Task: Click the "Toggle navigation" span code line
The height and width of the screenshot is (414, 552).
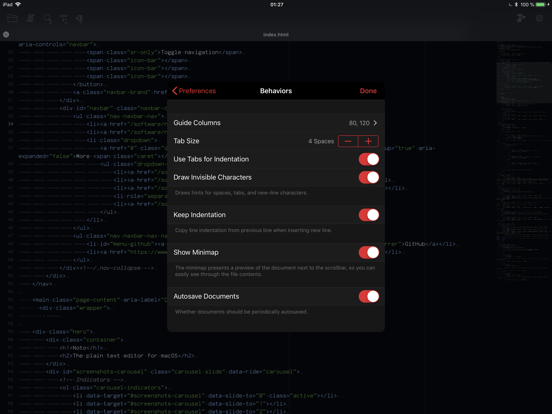Action: (164, 52)
